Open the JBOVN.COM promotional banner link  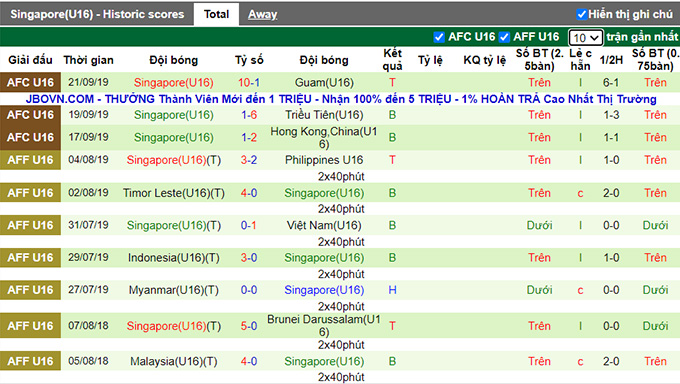(x=341, y=99)
